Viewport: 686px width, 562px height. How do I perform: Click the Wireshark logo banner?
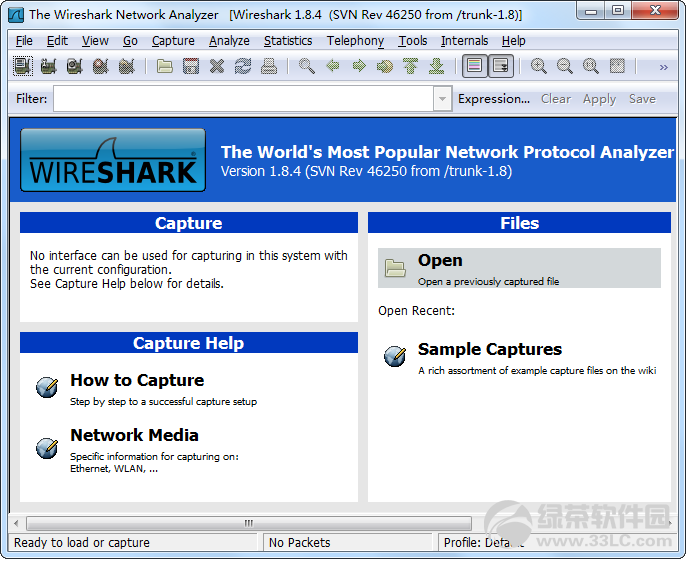coord(113,160)
